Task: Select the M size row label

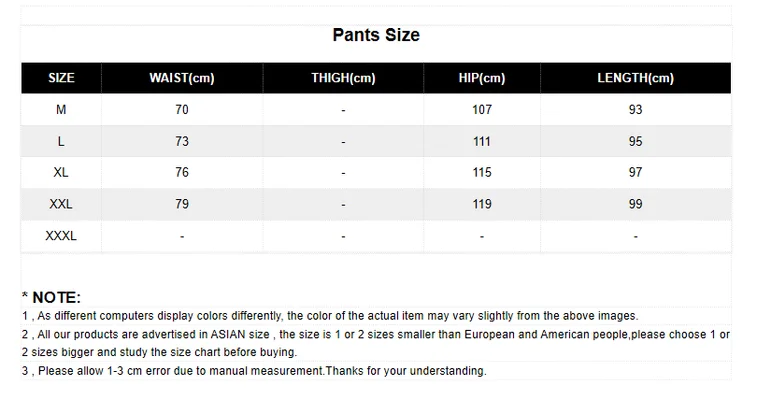Action: 61,109
